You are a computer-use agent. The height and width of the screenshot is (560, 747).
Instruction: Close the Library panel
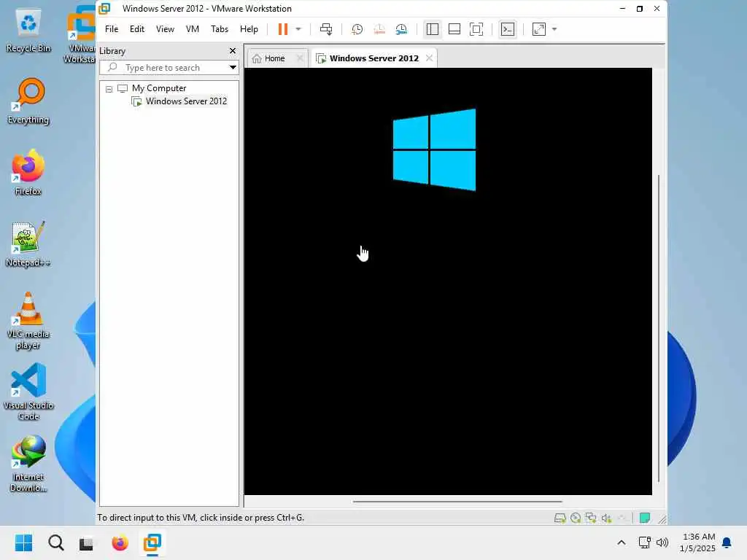[x=233, y=50]
